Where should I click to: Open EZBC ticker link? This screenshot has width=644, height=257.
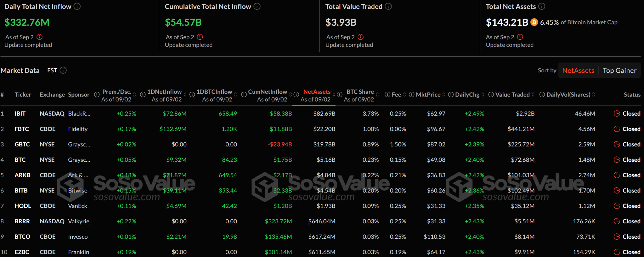click(22, 252)
